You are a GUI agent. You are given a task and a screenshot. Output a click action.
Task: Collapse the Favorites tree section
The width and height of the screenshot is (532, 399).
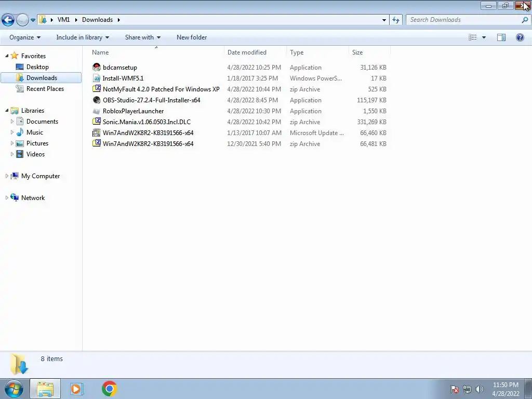6,56
